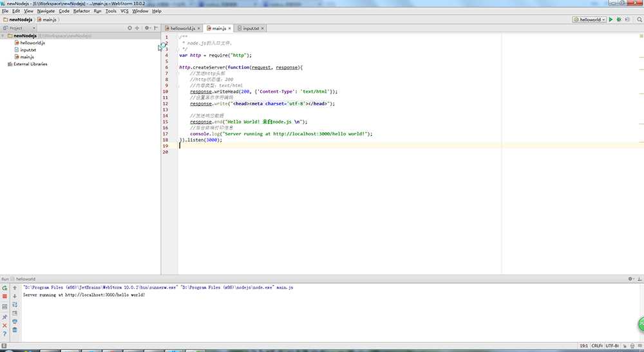
Task: Open Help via question mark icon in Run panel
Action: coord(5,334)
